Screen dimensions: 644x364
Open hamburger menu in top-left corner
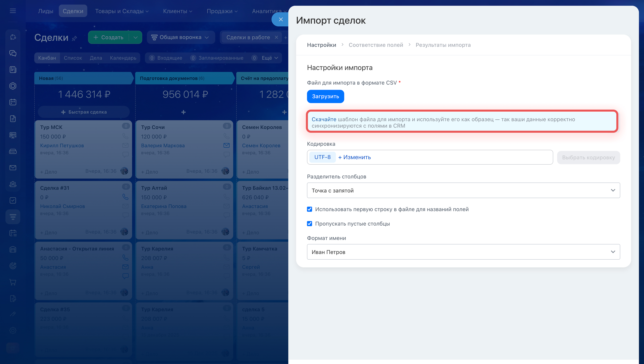point(13,11)
